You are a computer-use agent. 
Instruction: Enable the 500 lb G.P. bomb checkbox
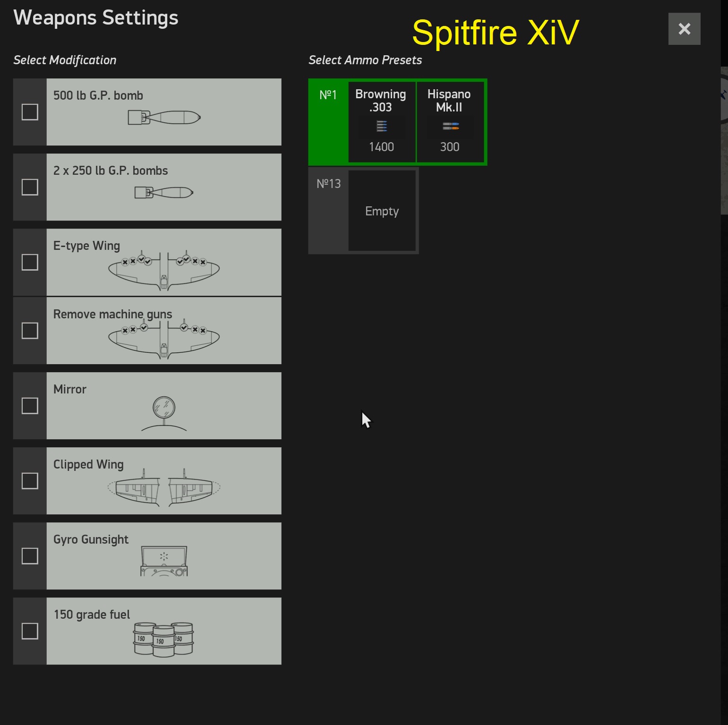30,112
